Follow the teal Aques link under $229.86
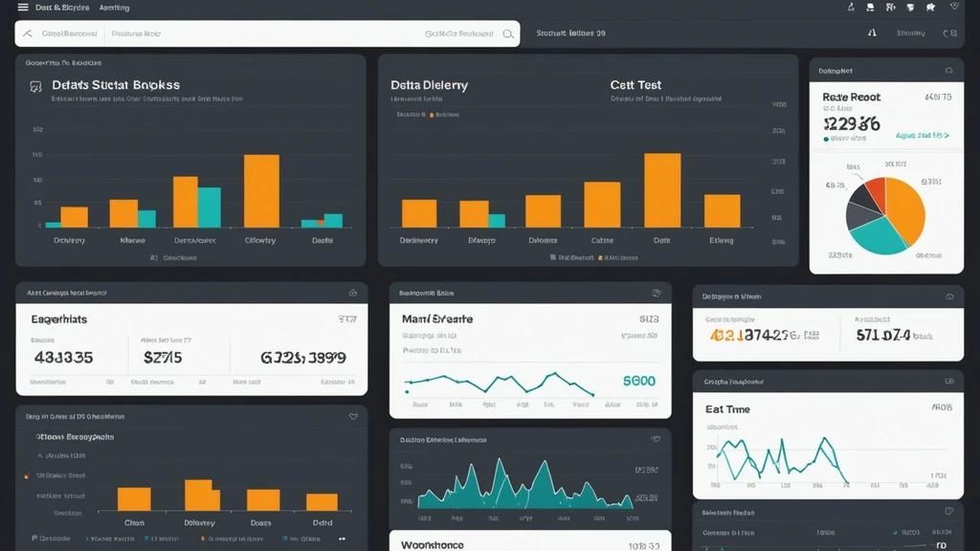Viewport: 980px width, 551px height. point(923,136)
